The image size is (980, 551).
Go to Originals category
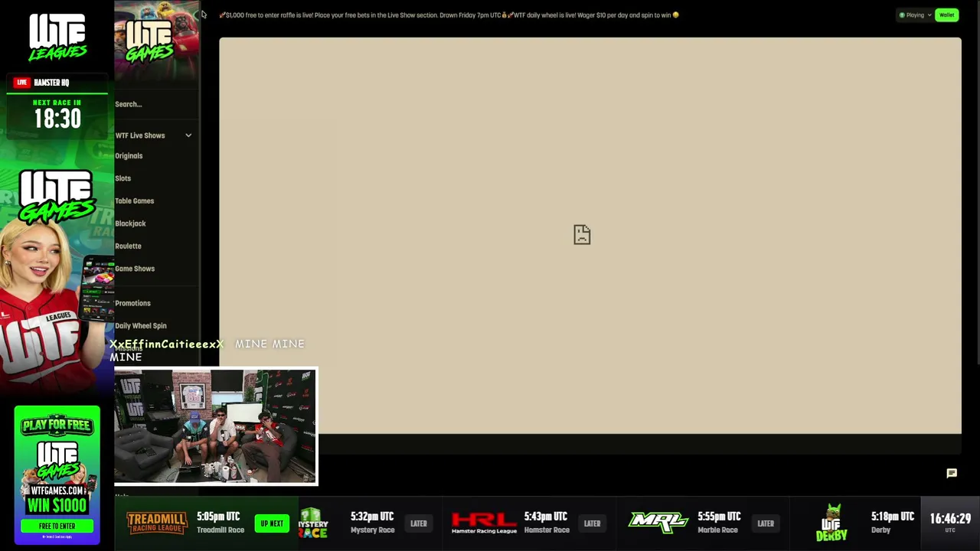pyautogui.click(x=129, y=156)
